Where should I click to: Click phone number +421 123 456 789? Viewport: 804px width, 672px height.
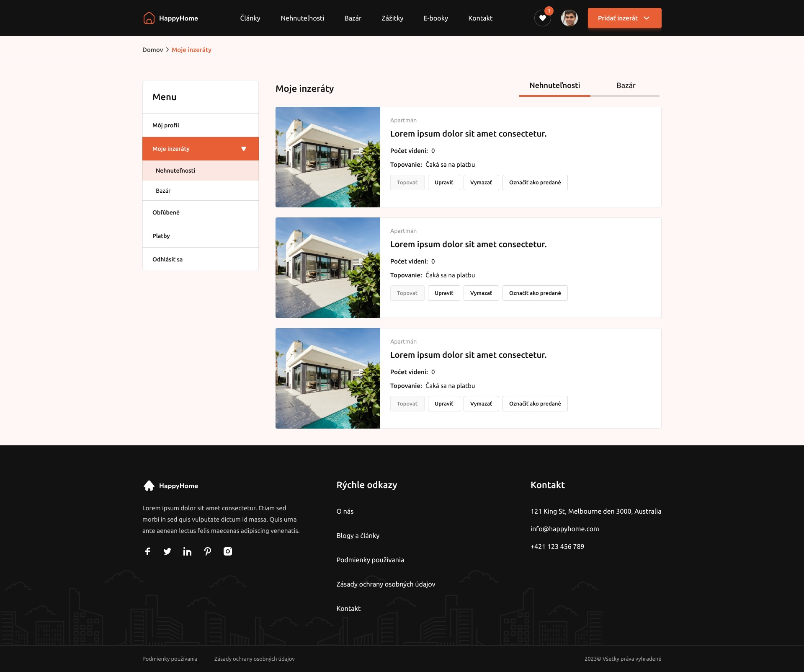[x=557, y=547]
